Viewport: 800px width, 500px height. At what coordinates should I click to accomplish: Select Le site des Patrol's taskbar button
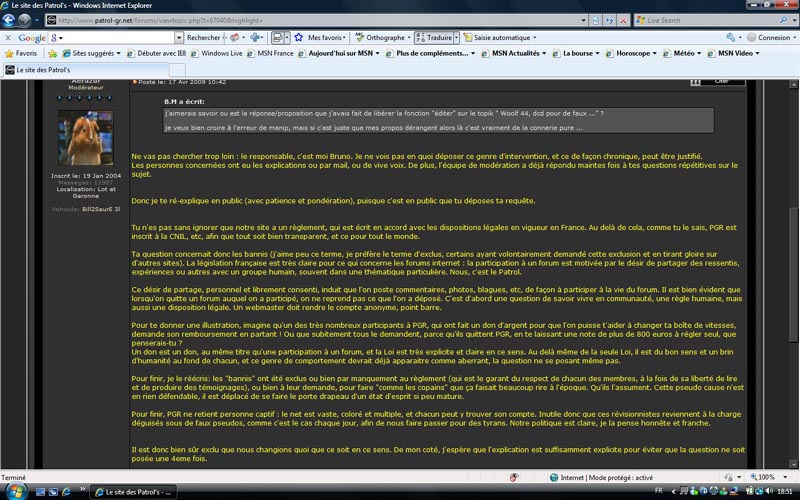click(x=134, y=492)
